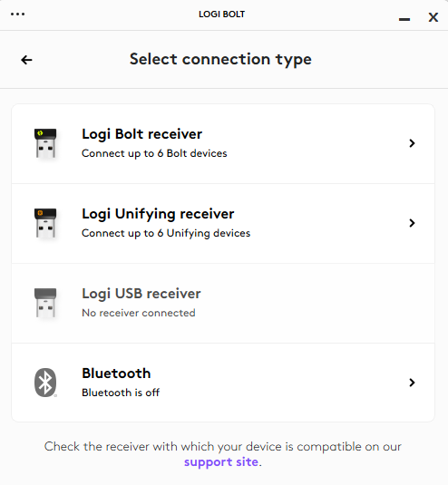Choose the Bluetooth connection title
448x485 pixels.
pyautogui.click(x=116, y=373)
